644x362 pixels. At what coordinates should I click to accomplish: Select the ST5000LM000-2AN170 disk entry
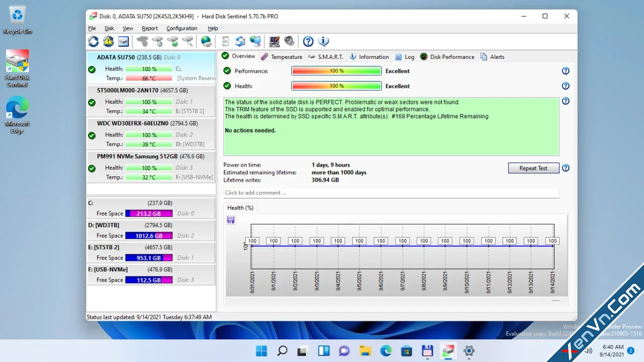click(x=151, y=101)
